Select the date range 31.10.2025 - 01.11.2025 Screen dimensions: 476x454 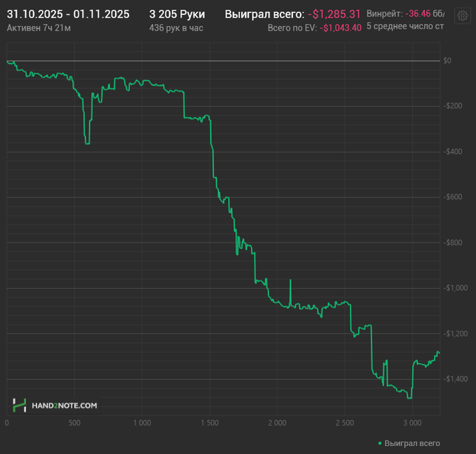tap(68, 14)
